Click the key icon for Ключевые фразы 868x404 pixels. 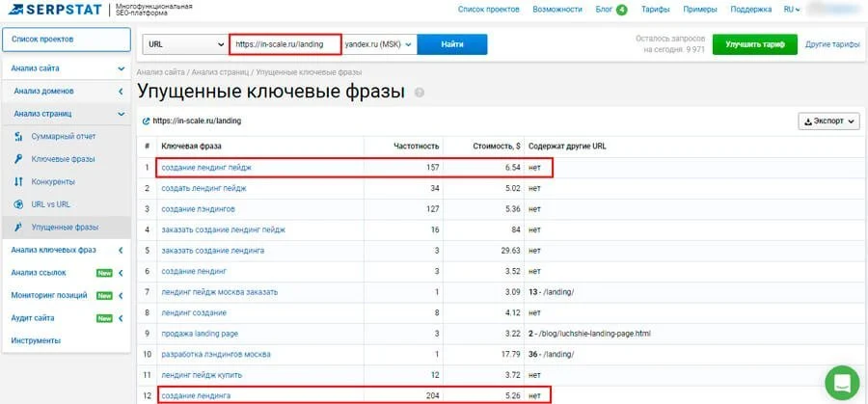19,159
